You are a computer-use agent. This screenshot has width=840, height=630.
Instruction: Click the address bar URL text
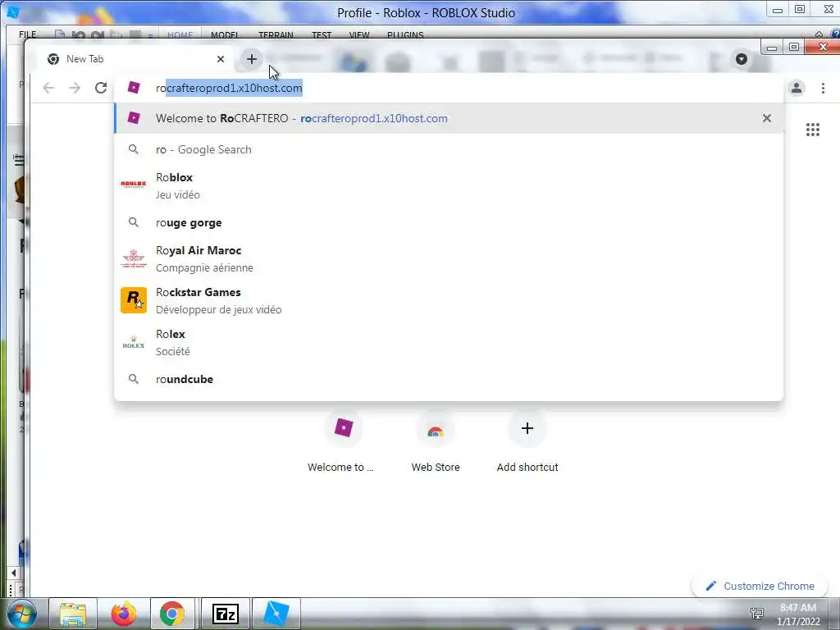tap(229, 88)
